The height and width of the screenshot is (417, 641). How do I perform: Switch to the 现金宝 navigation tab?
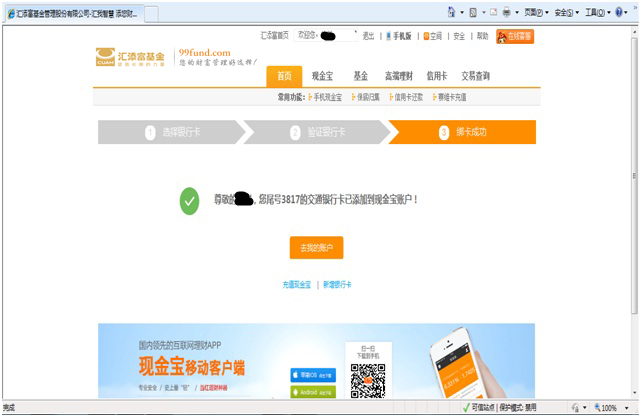click(321, 76)
